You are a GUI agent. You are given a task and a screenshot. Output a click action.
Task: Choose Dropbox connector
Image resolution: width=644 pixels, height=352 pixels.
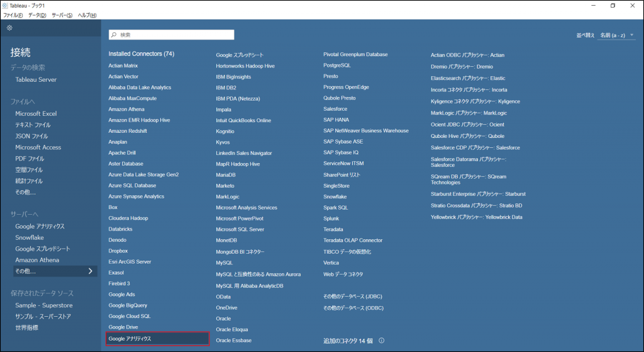pos(118,251)
